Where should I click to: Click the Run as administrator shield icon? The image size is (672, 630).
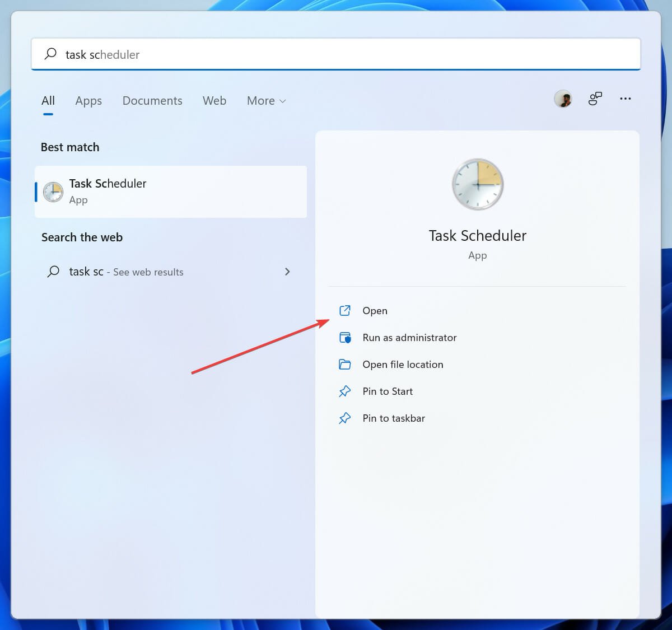pos(345,338)
